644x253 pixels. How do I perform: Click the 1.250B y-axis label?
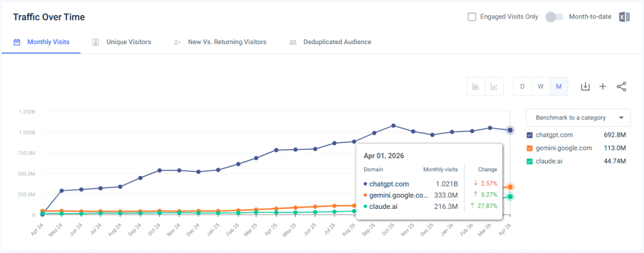pos(27,112)
